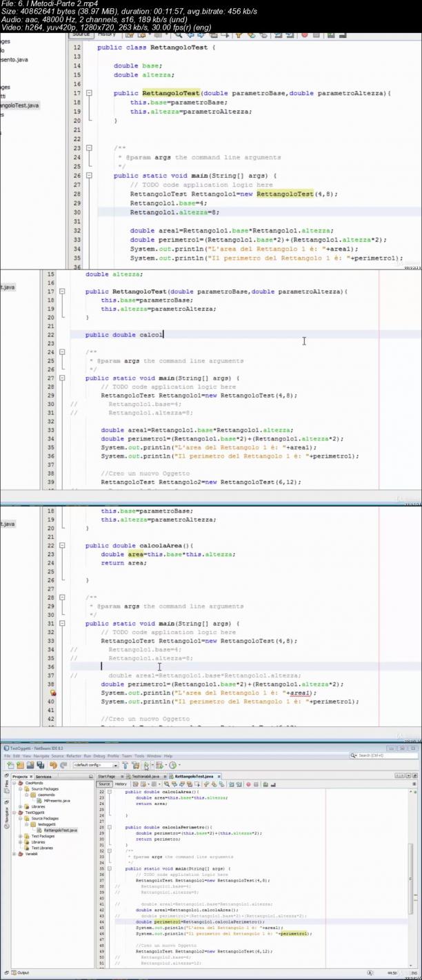Open the default config dropdown
This screenshot has width=422, height=980.
click(95, 765)
